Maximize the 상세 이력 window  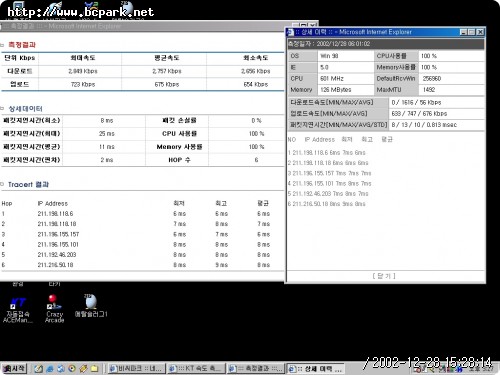point(471,32)
